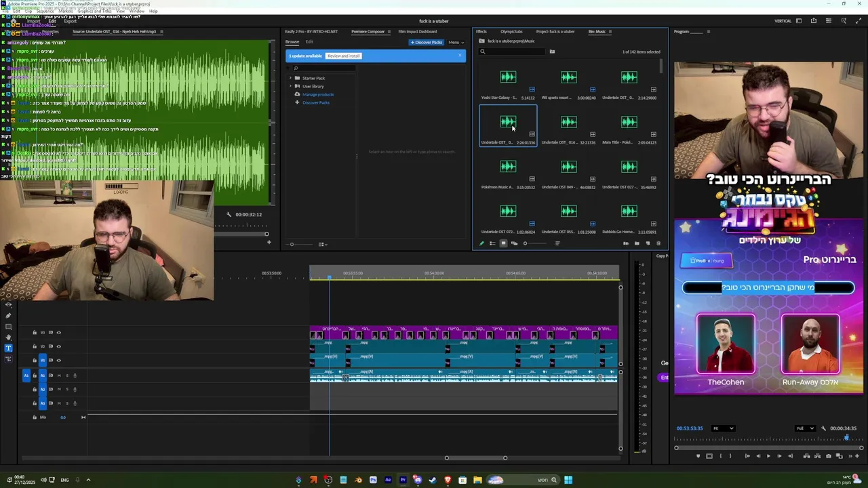This screenshot has height=488, width=868.
Task: Switch Bin panel to freeform view
Action: point(514,243)
